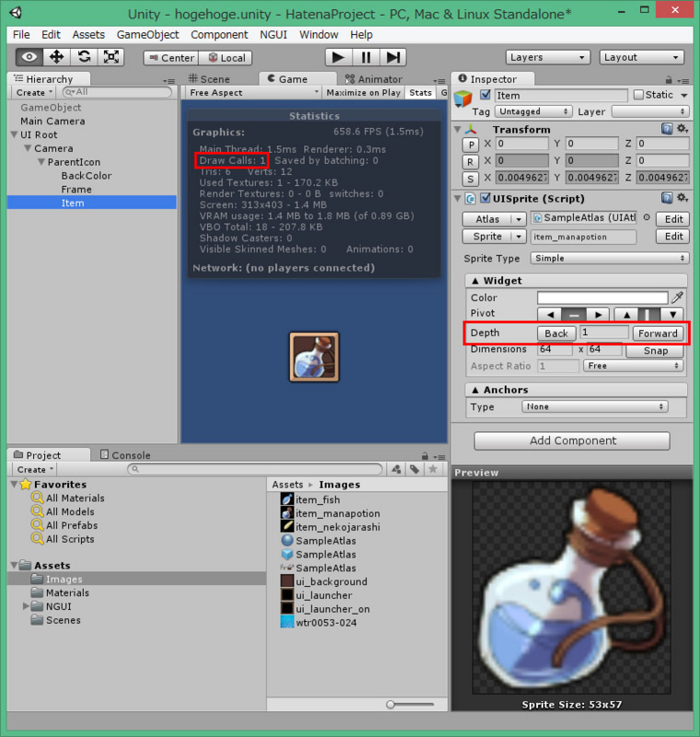Click Edit next to the atlas
This screenshot has width=700, height=737.
(673, 219)
